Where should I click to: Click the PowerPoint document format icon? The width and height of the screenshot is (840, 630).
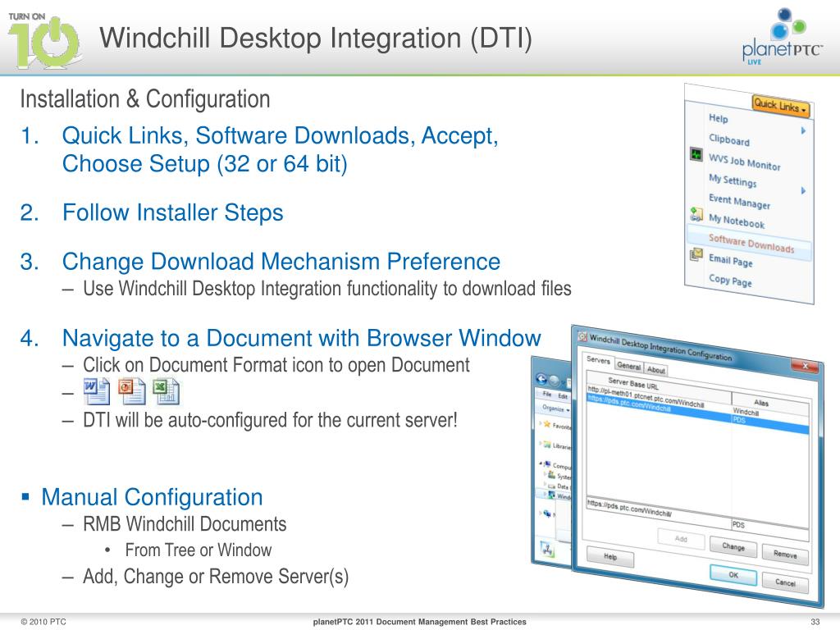pyautogui.click(x=132, y=391)
